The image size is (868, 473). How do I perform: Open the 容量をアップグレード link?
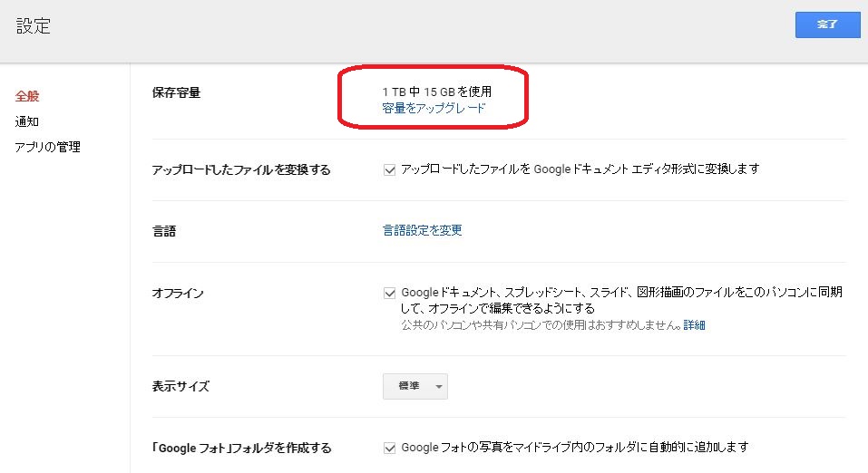pos(434,108)
